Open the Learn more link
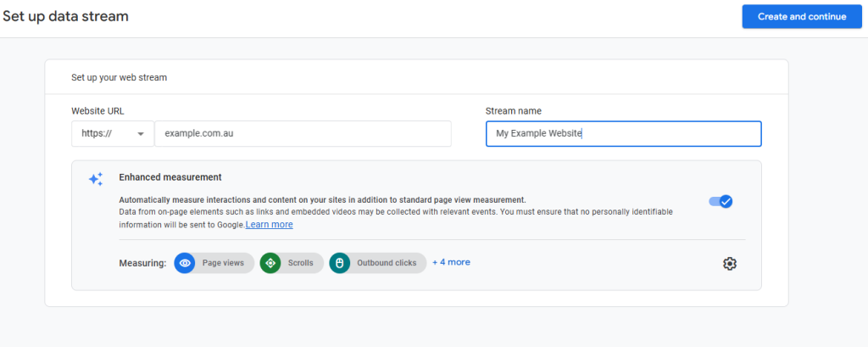Viewport: 868px width, 347px height. pyautogui.click(x=269, y=225)
